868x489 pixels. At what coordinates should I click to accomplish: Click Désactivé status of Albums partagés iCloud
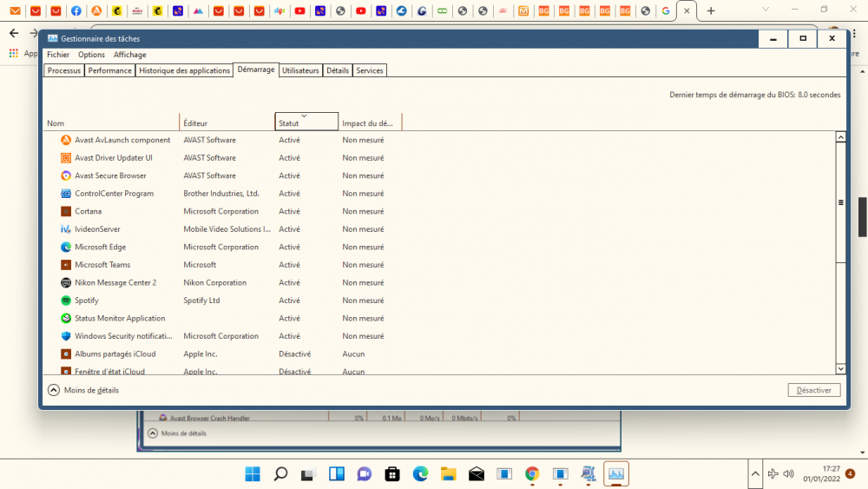pyautogui.click(x=294, y=354)
